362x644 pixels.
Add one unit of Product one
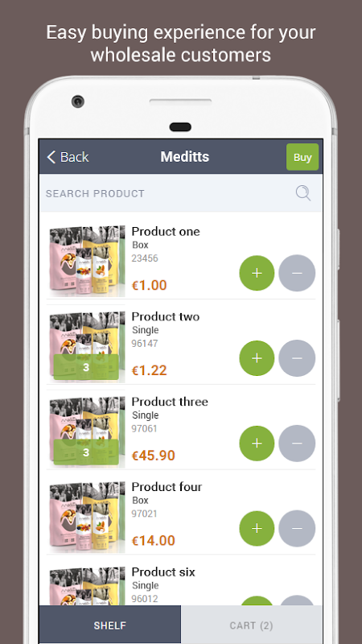(x=257, y=273)
